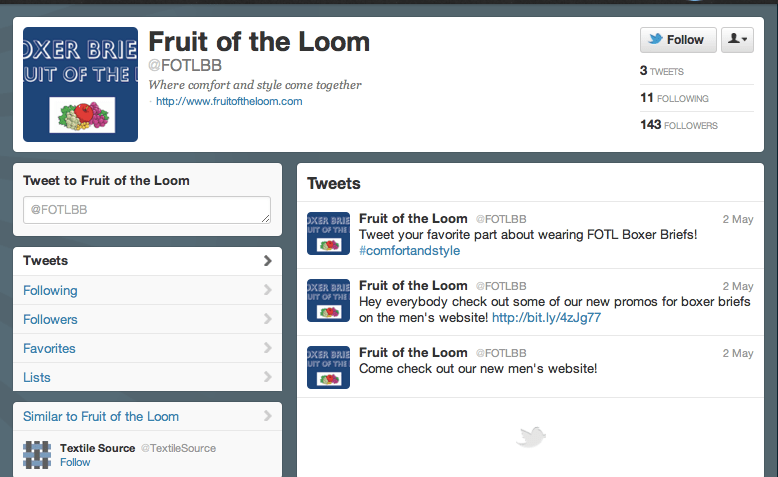This screenshot has width=778, height=477.
Task: Expand Similar to Fruit of the Loom
Action: pyautogui.click(x=147, y=417)
